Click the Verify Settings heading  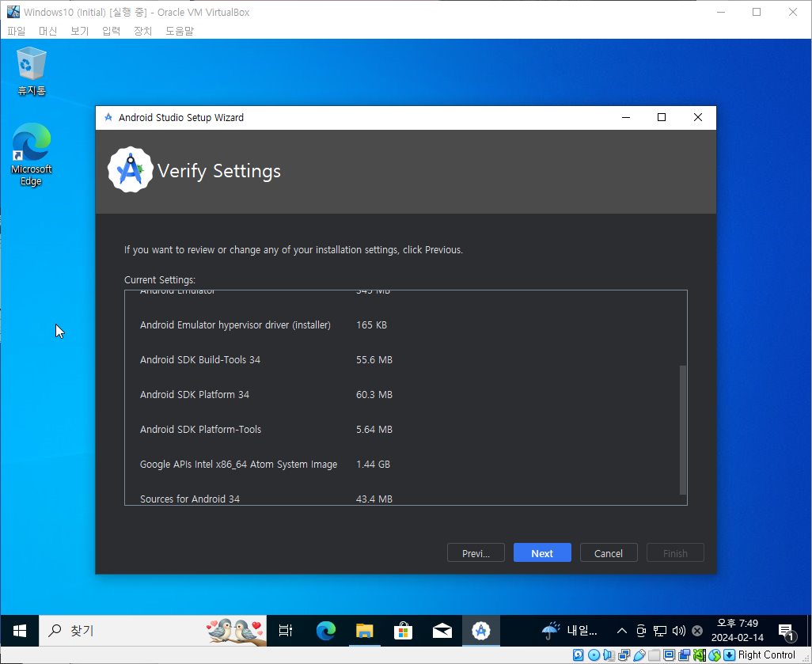click(x=219, y=171)
